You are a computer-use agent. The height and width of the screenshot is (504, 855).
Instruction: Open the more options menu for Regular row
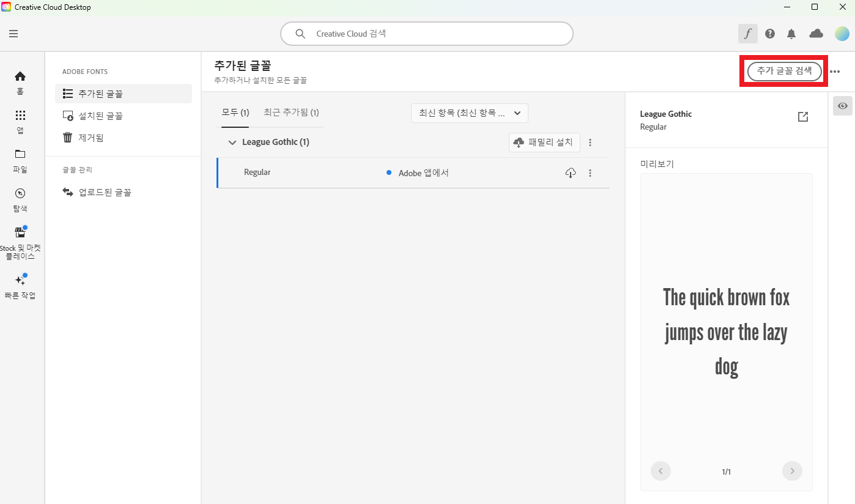click(590, 173)
